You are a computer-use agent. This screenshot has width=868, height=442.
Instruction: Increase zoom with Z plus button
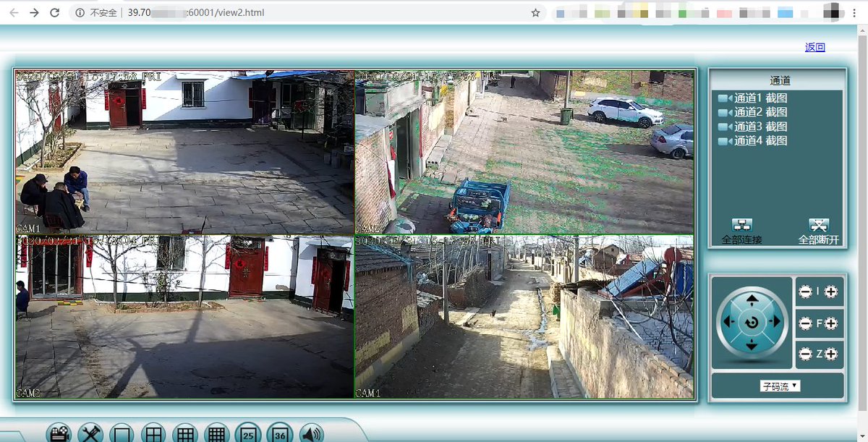[x=831, y=354]
